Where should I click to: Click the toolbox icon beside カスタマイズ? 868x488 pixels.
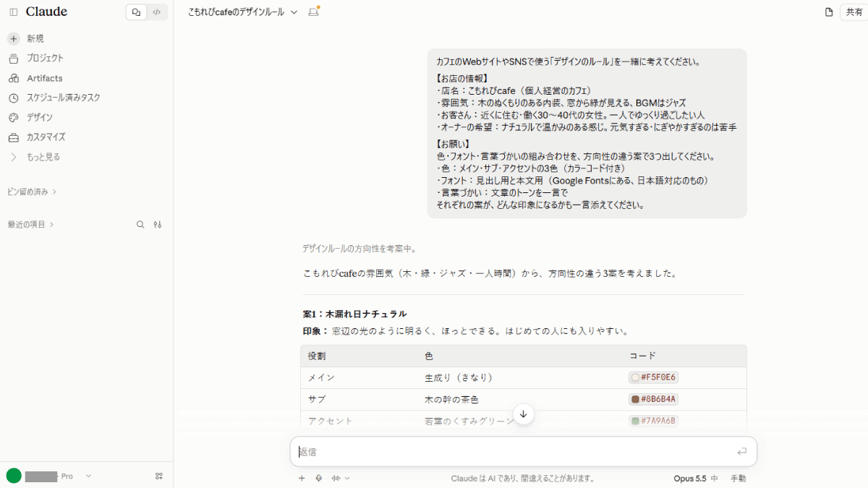coord(14,137)
